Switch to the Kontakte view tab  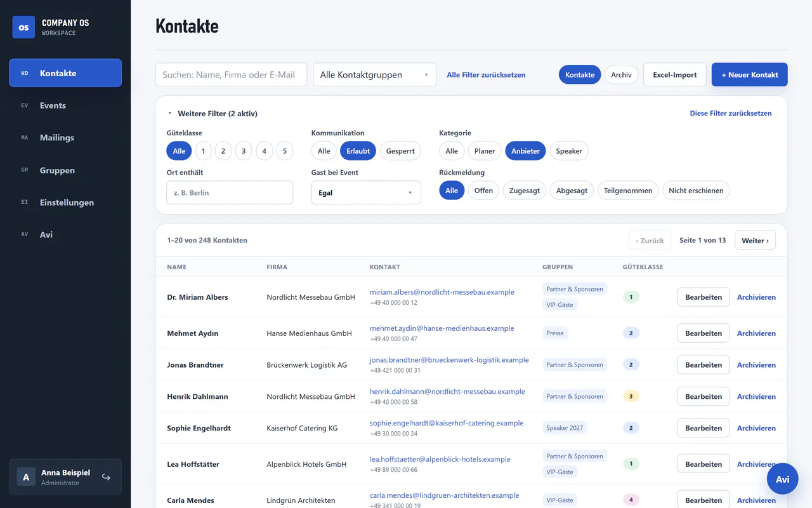pos(580,74)
